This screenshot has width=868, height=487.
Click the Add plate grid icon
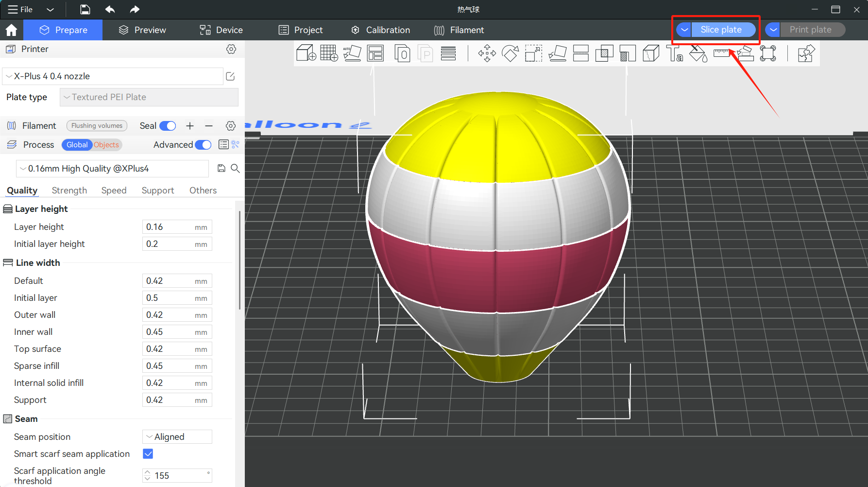(329, 53)
